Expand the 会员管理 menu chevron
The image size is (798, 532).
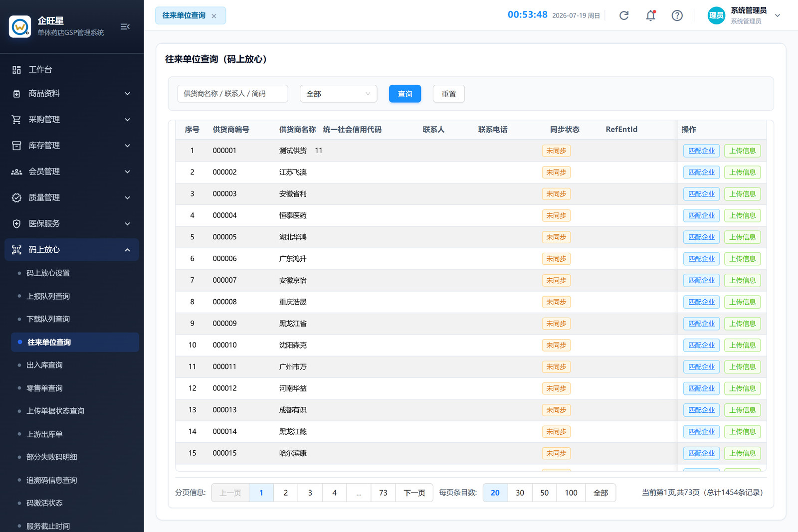(127, 172)
